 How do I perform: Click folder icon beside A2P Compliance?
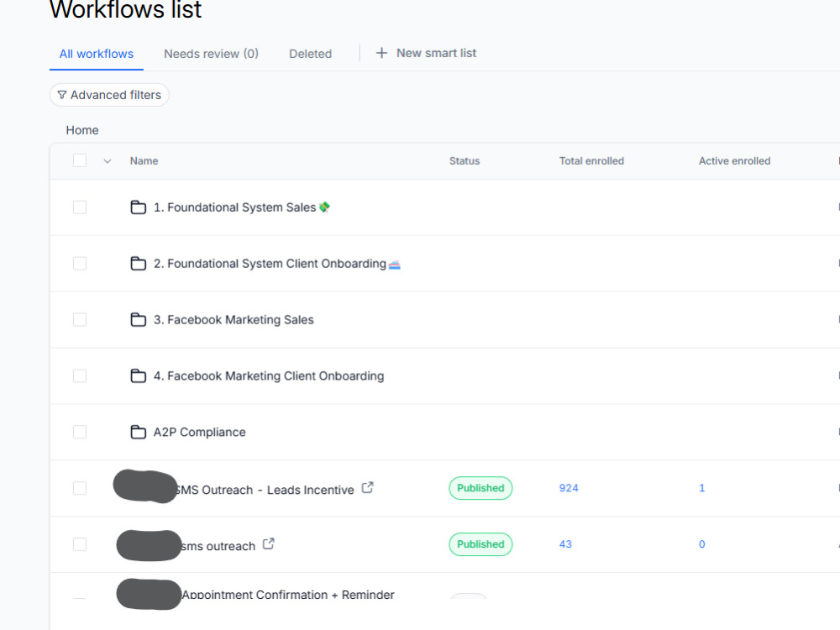pos(139,432)
